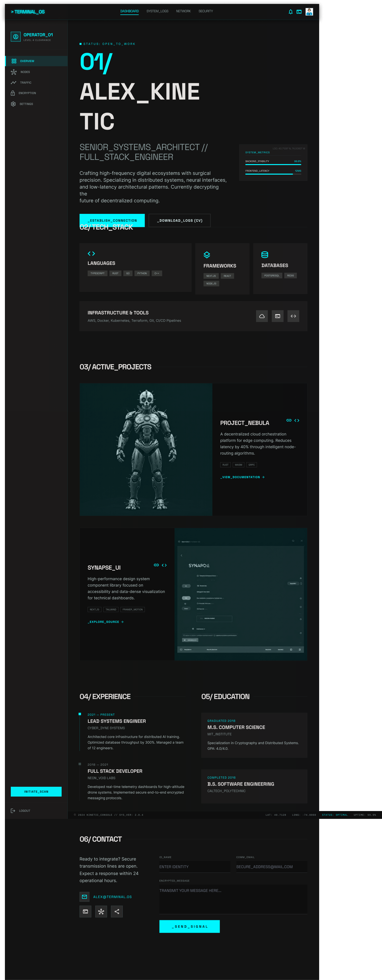
Task: Click the code brackets icon in Infrastructure card
Action: point(293,316)
